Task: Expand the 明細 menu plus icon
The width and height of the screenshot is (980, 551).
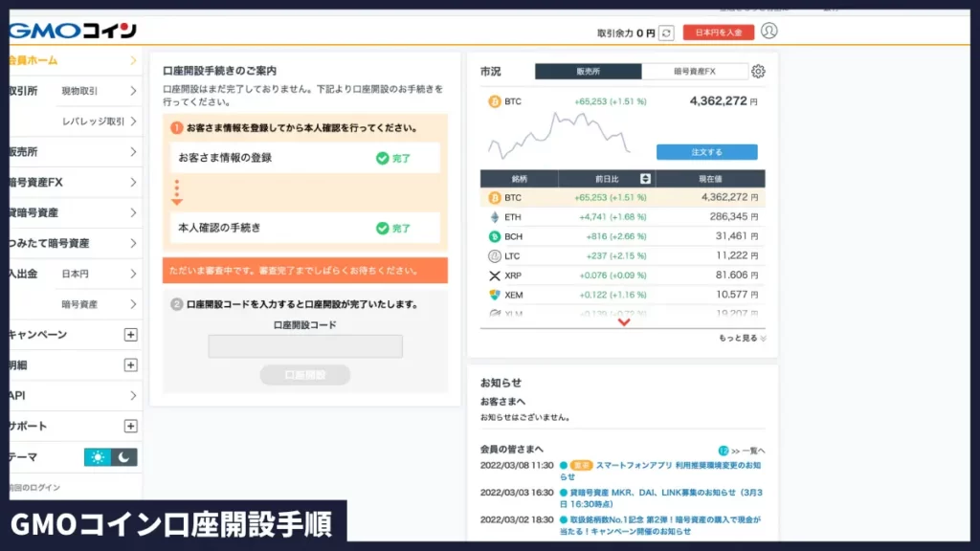Action: pyautogui.click(x=130, y=364)
